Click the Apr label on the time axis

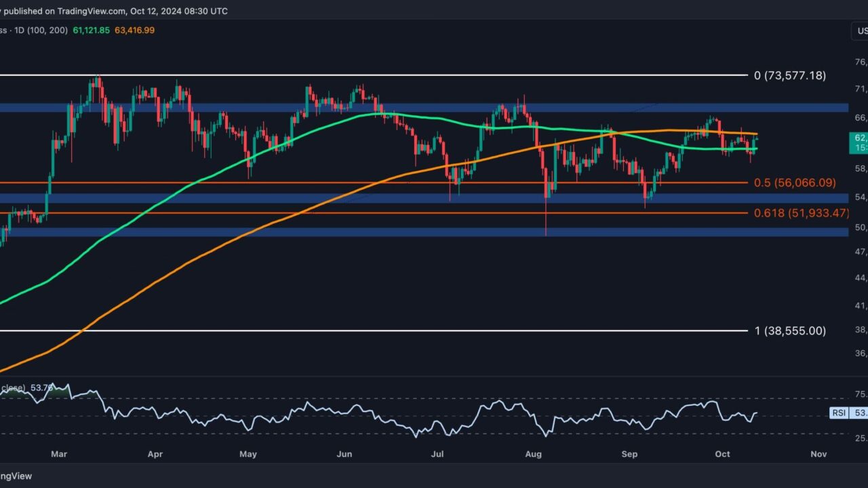click(x=155, y=454)
